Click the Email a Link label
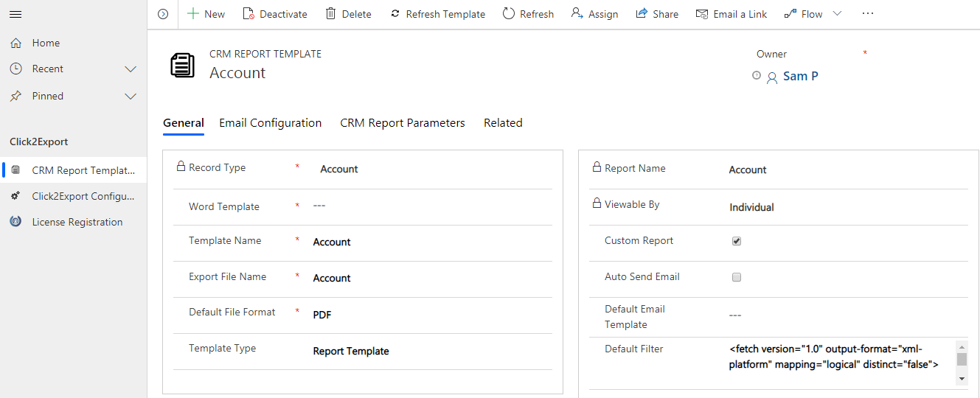This screenshot has width=980, height=398. 740,14
